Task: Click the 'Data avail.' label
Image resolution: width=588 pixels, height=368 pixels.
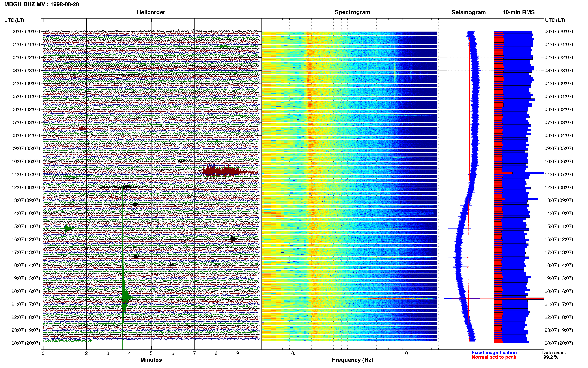Action: [x=554, y=352]
